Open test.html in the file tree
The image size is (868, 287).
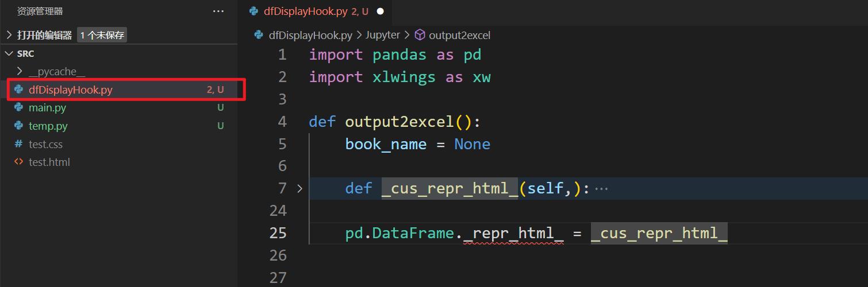click(x=49, y=162)
